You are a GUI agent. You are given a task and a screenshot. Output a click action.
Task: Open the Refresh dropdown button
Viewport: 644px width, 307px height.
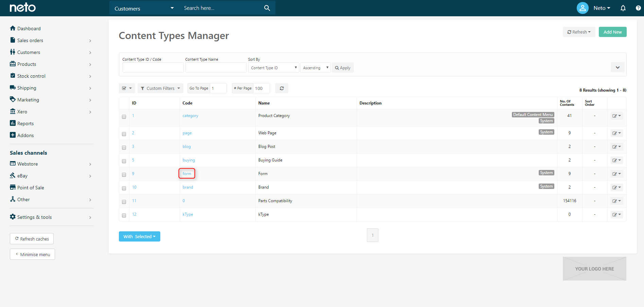579,32
